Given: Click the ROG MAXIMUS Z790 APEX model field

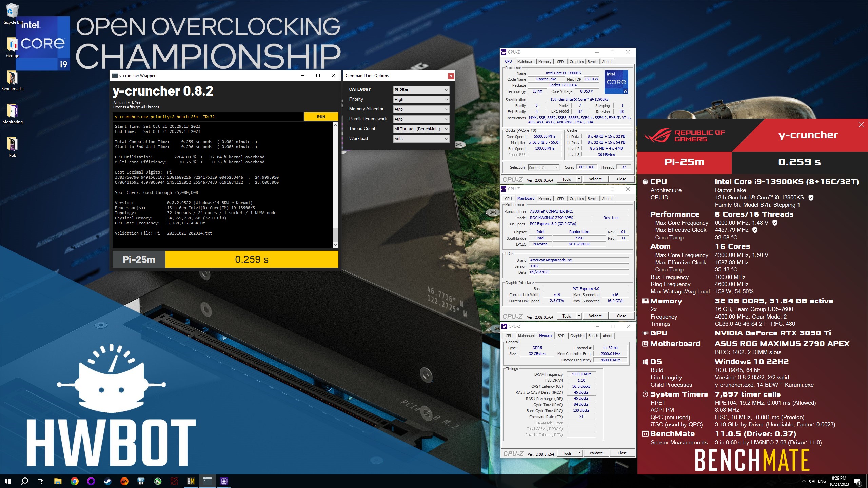Looking at the screenshot, I should coord(560,218).
